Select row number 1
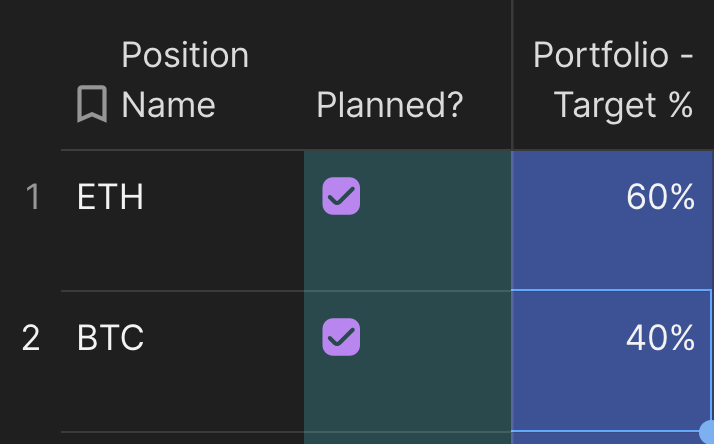Screen dimensions: 714x444 [x=32, y=198]
